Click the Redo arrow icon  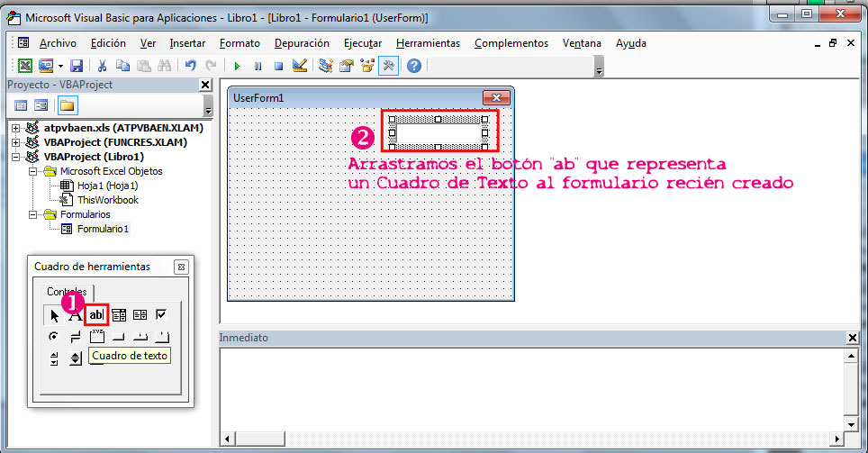[x=211, y=66]
